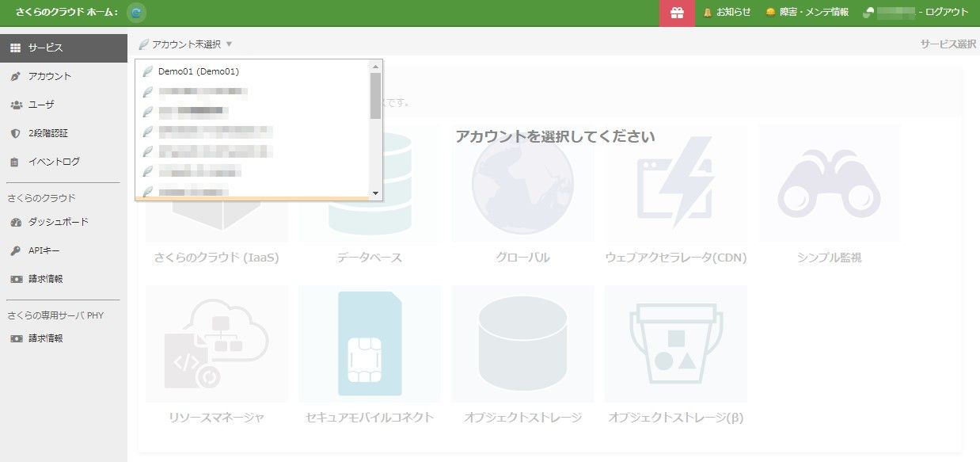Open the グローバル globe service icon
This screenshot has width=980, height=462.
(x=522, y=182)
